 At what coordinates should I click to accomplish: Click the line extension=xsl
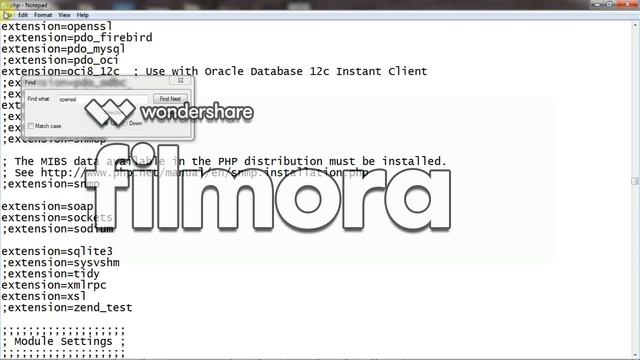click(44, 296)
